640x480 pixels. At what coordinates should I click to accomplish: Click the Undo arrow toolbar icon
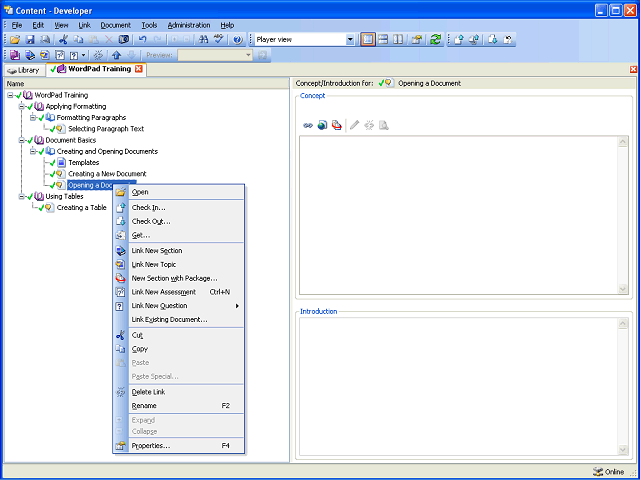pos(142,40)
